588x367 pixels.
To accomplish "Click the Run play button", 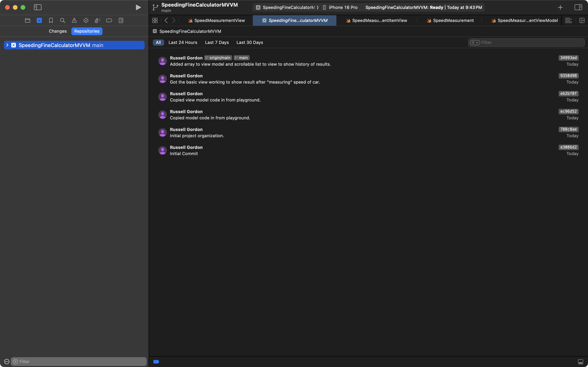I will coord(138,7).
